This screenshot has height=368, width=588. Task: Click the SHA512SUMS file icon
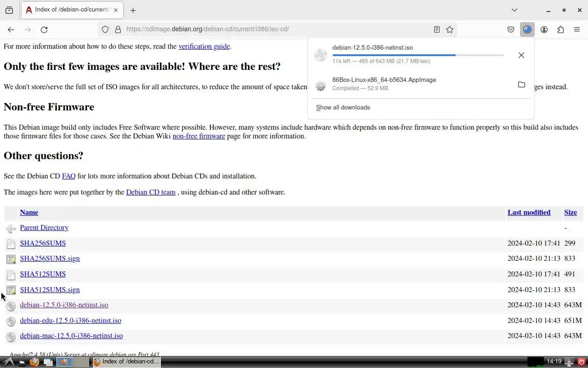coord(11,275)
